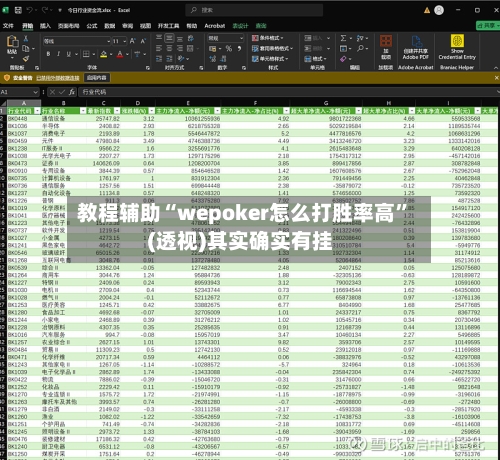Click the Copy icon in clipboard group
Viewport: 500px width, 460px height.
pyautogui.click(x=26, y=49)
